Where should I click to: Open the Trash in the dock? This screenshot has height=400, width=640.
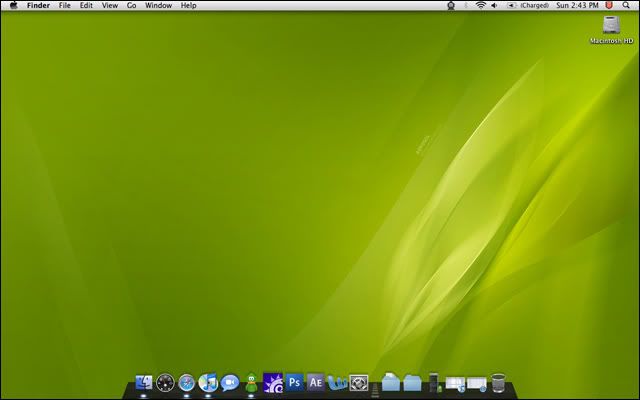[x=498, y=383]
